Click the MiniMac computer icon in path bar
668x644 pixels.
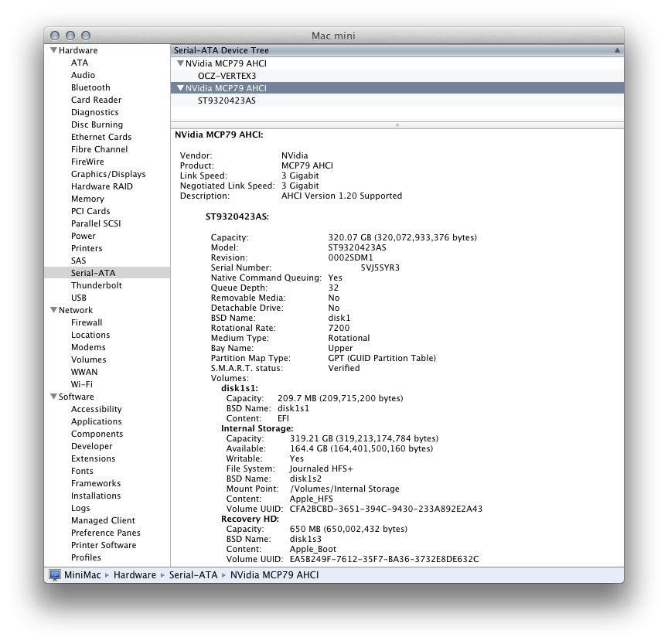point(55,575)
